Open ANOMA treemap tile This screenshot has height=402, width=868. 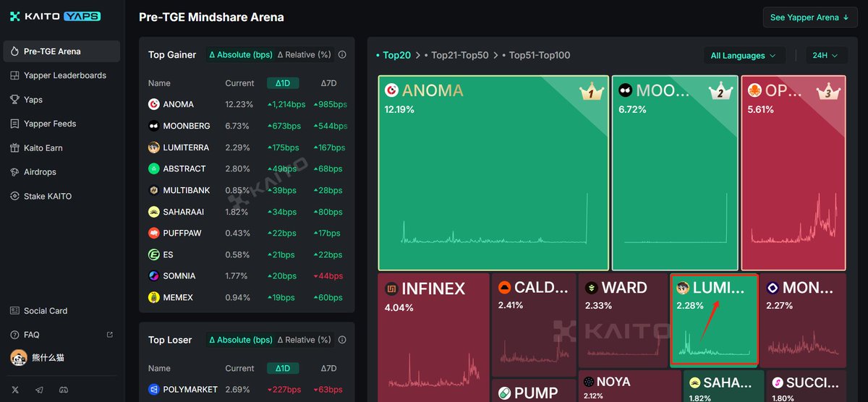pyautogui.click(x=493, y=172)
